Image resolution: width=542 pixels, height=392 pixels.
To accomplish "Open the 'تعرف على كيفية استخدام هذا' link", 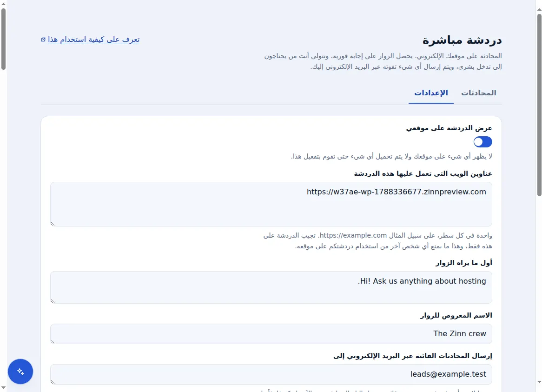I will [94, 40].
